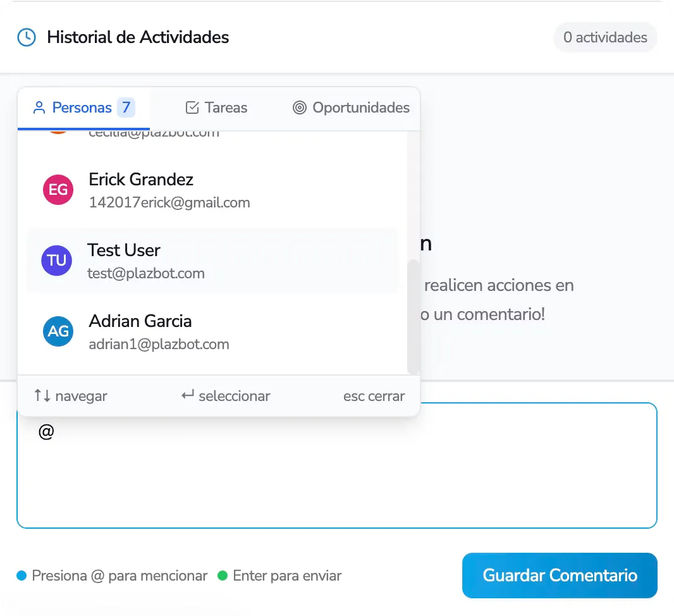Click esc cerrar to close the list
674x616 pixels.
pyautogui.click(x=374, y=396)
